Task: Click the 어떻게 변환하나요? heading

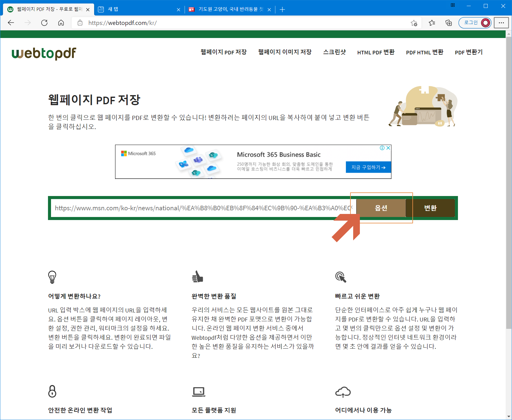Action: pyautogui.click(x=74, y=296)
